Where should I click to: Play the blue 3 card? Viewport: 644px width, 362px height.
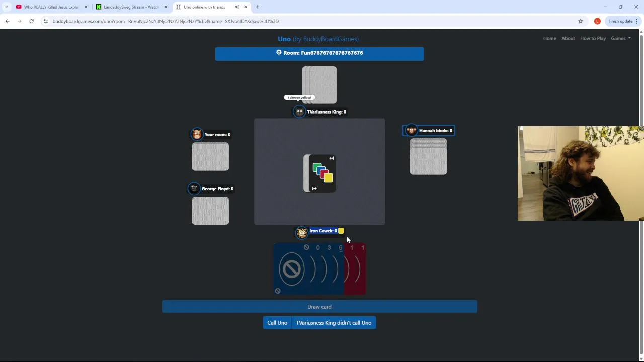click(329, 269)
